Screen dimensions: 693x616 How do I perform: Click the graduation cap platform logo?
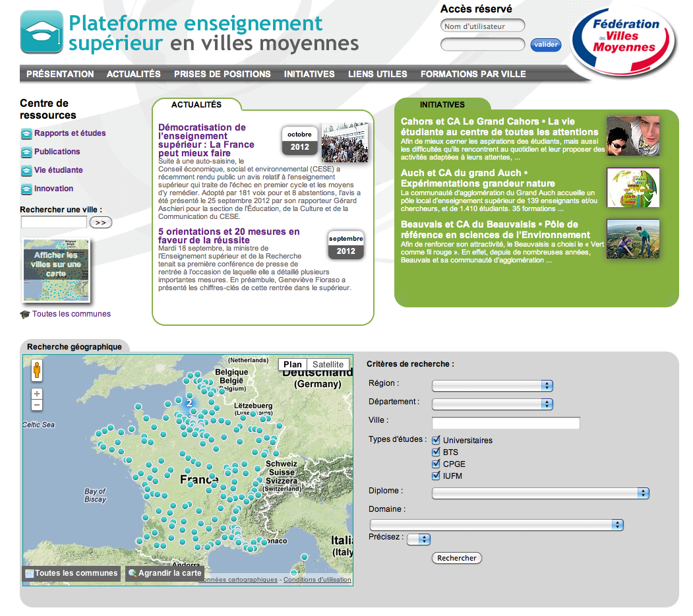pos(42,32)
